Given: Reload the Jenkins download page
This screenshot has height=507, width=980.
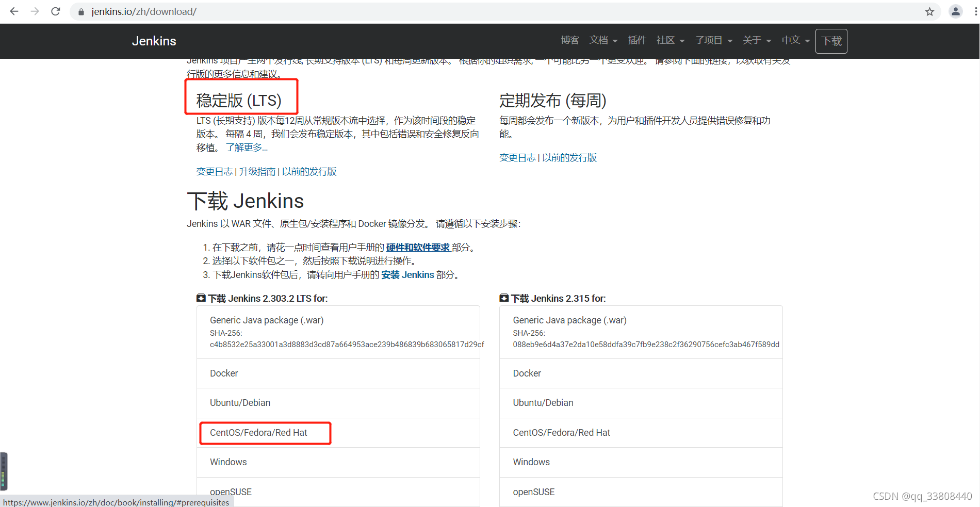Looking at the screenshot, I should coord(56,11).
